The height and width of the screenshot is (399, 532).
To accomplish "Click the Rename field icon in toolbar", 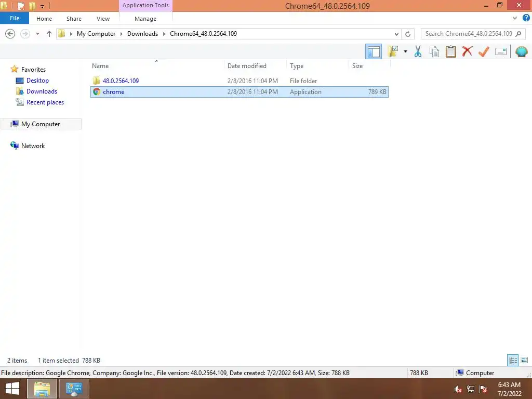I will (501, 51).
